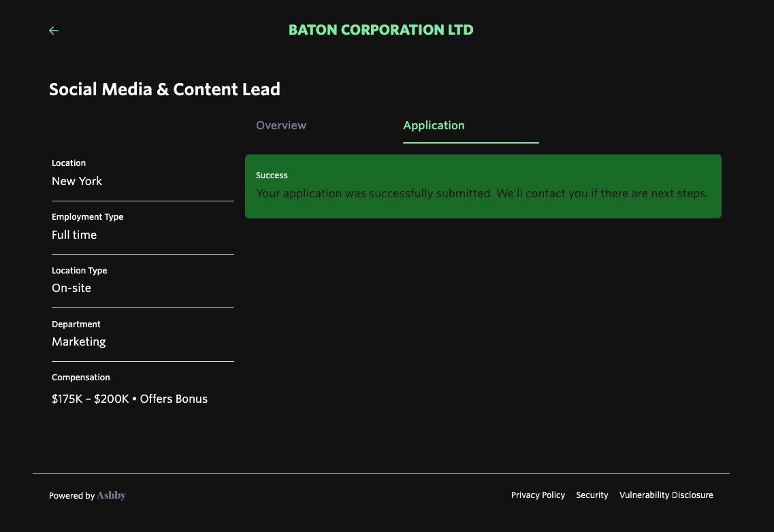The image size is (774, 532).
Task: Click the back arrow icon
Action: point(54,31)
